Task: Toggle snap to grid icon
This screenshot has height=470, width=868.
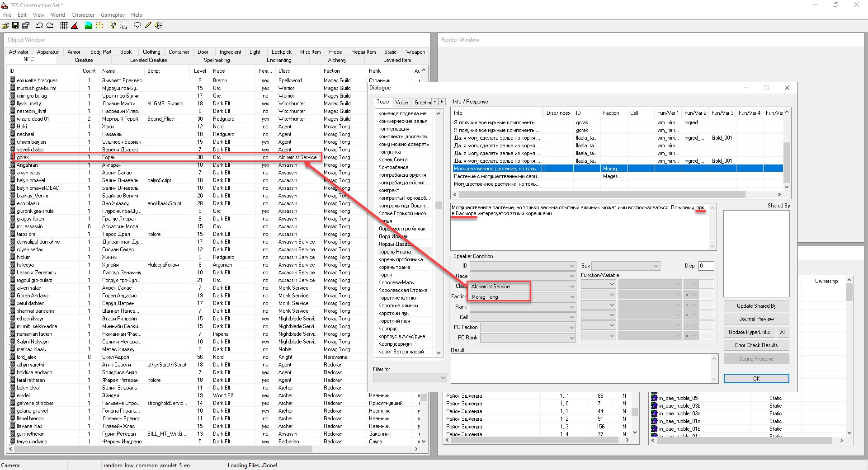Action: [64, 25]
